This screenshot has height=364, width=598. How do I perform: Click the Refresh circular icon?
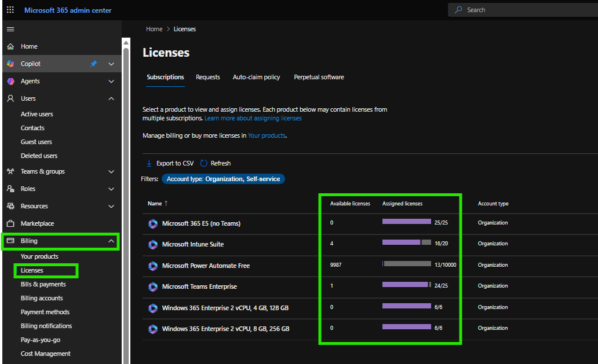pyautogui.click(x=204, y=163)
